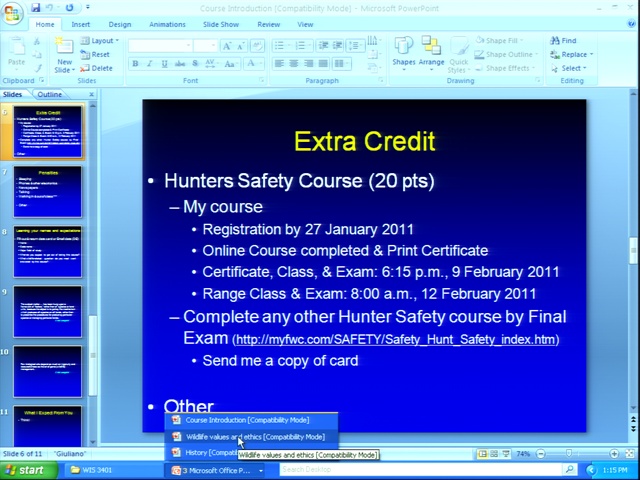Decrease list indent level
The height and width of the screenshot is (480, 640).
[323, 45]
